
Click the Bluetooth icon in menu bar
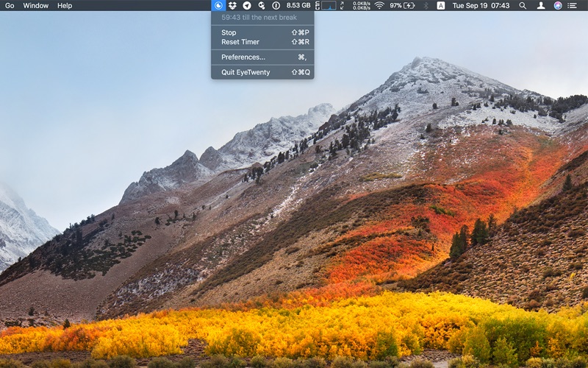tap(426, 5)
